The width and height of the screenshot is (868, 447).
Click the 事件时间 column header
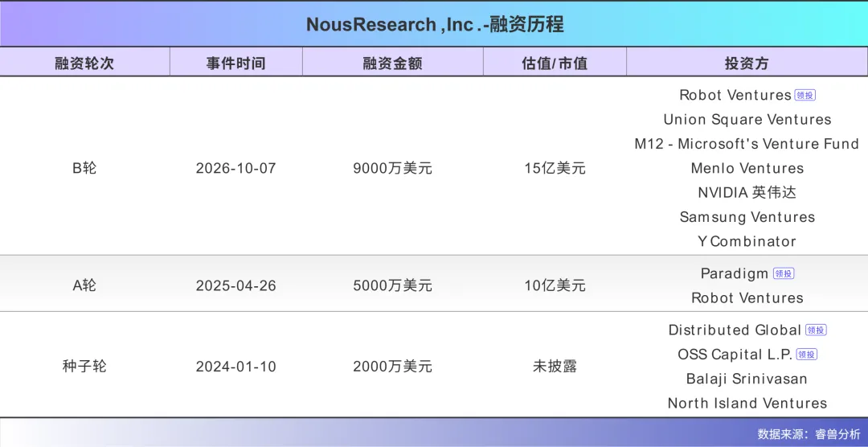(x=235, y=62)
